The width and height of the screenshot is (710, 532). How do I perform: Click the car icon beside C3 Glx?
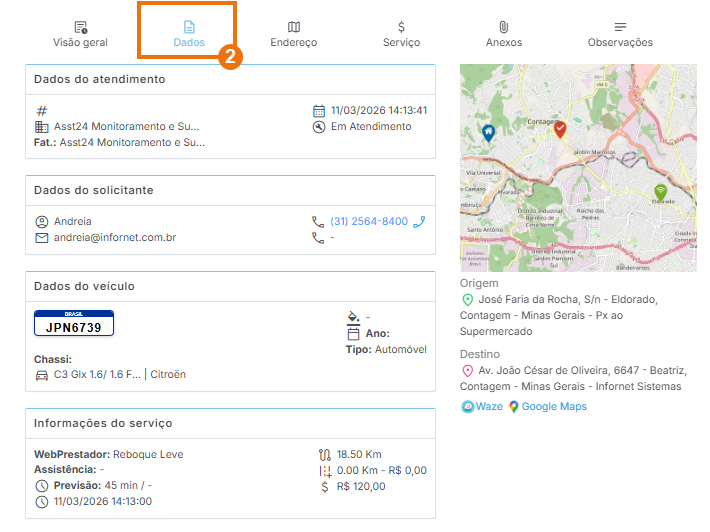coord(42,375)
